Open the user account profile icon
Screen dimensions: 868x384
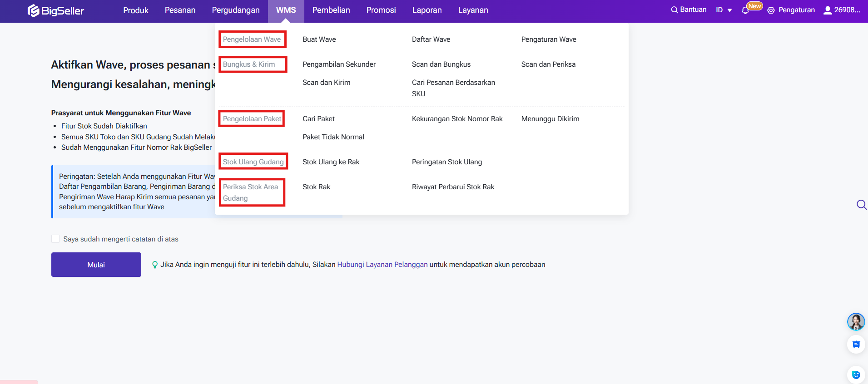828,10
